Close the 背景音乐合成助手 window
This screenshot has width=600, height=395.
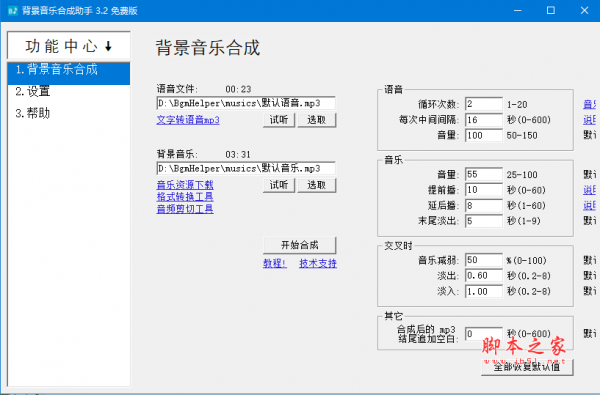(x=584, y=10)
